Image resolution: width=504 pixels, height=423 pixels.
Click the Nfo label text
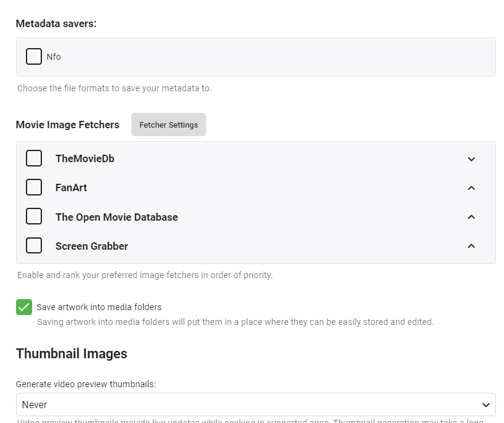[x=54, y=57]
